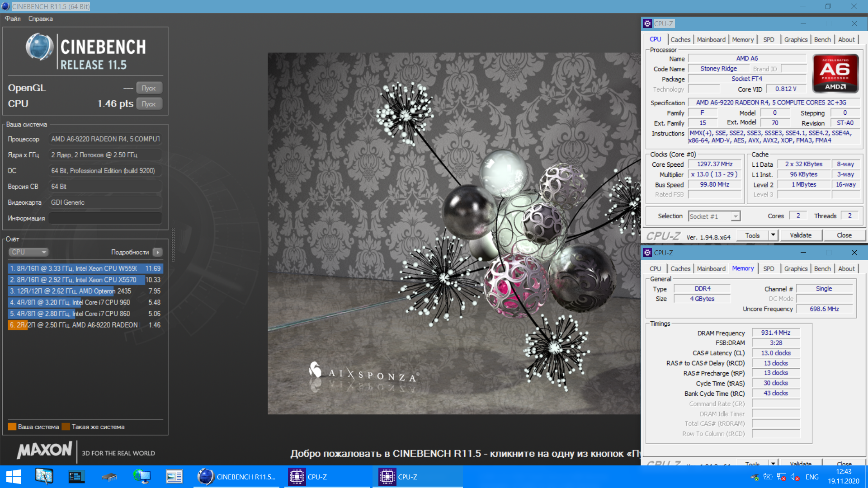Select the Xeon X5570 ranking row, 10.33
The height and width of the screenshot is (488, 868).
click(85, 280)
